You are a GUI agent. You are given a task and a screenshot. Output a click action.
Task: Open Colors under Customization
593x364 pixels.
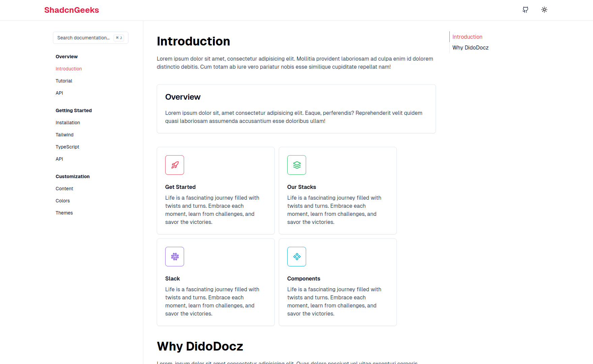tap(63, 201)
